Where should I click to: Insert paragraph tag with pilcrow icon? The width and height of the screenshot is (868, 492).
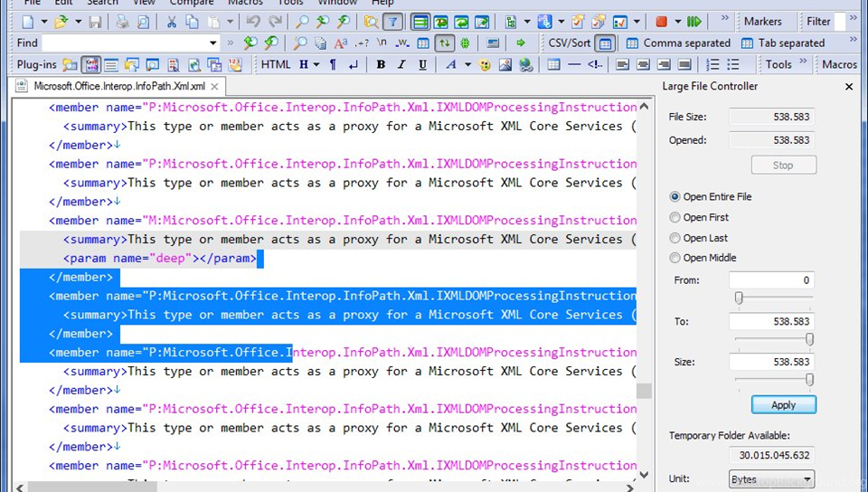click(333, 65)
